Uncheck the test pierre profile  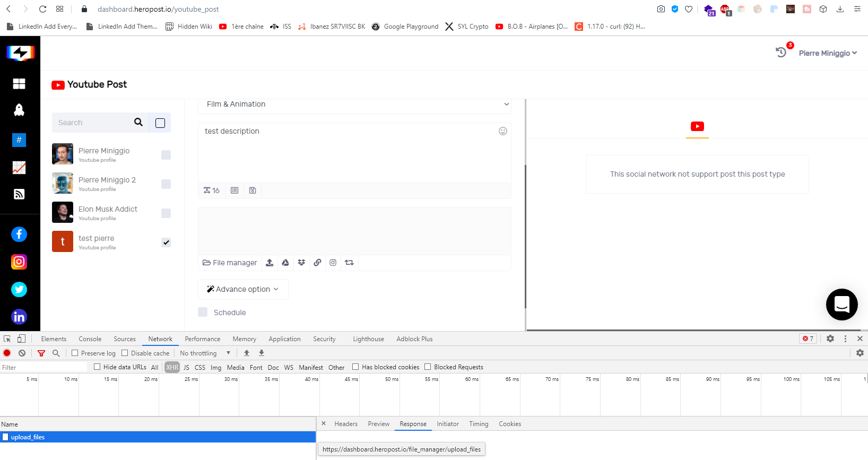(166, 242)
